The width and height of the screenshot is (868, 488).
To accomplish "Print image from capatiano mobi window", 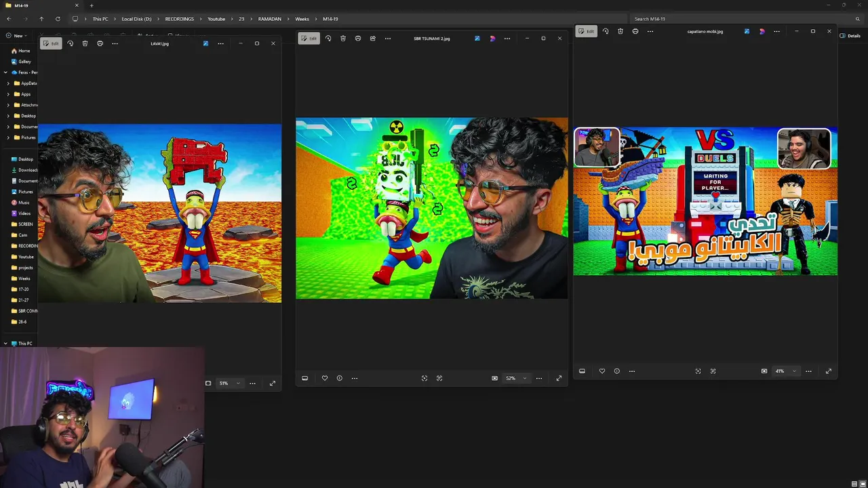I will click(x=635, y=31).
